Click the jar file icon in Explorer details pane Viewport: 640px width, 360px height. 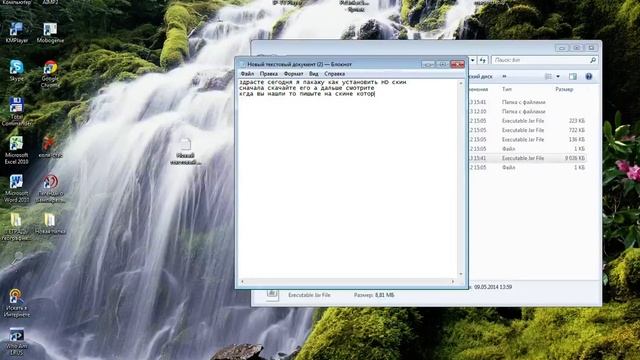coord(272,294)
